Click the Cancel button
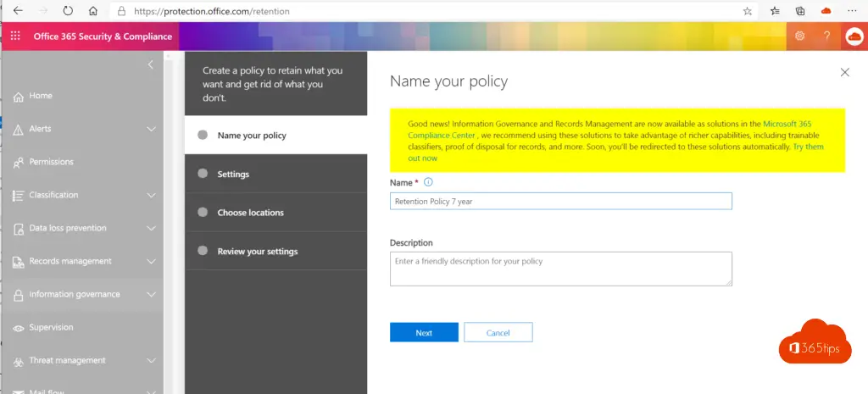868x394 pixels. (498, 332)
